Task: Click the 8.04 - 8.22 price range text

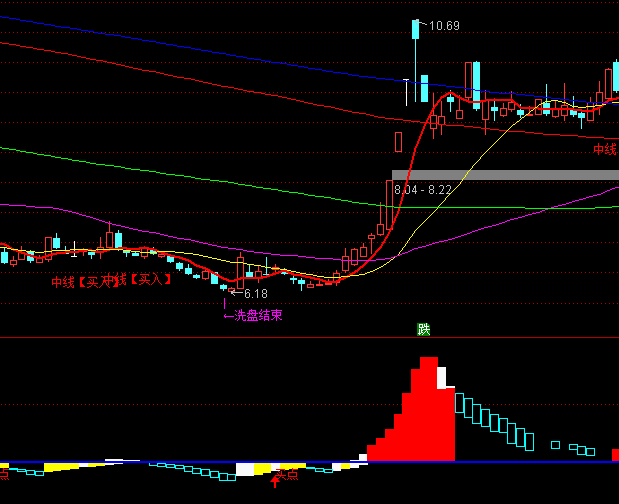Action: [x=423, y=189]
